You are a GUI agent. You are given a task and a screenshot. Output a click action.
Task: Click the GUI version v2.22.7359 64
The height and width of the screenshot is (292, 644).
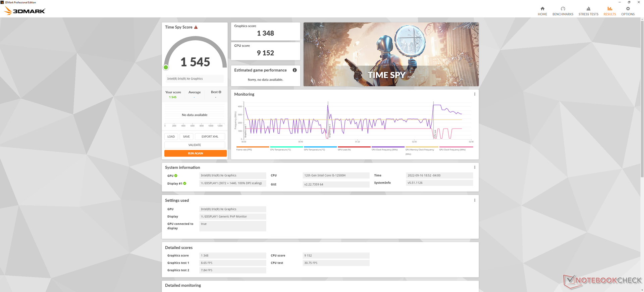tap(336, 184)
